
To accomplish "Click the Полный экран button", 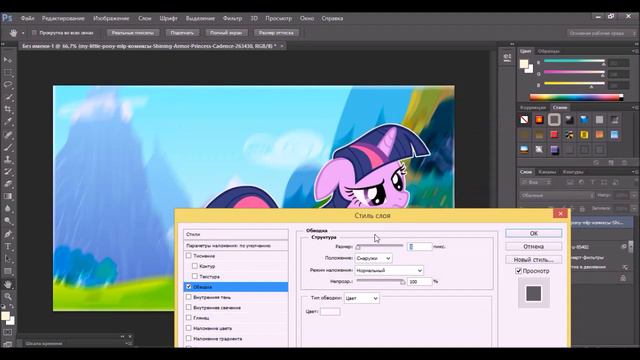I will coord(226,33).
